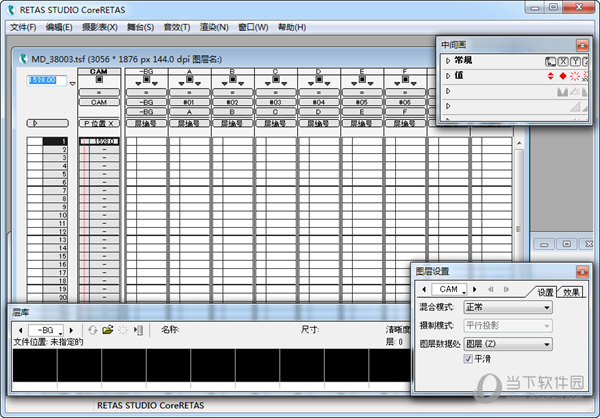
Task: Toggle the E column square marker
Action: tap(362, 79)
